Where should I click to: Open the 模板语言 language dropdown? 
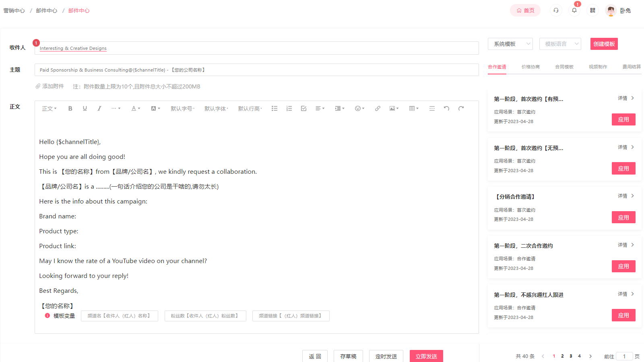pos(560,44)
